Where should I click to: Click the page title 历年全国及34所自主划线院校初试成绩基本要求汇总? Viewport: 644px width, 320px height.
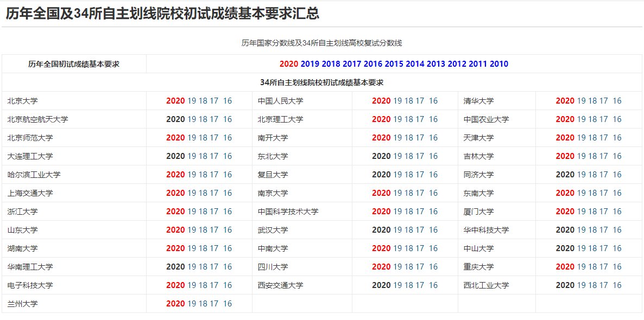coord(163,14)
